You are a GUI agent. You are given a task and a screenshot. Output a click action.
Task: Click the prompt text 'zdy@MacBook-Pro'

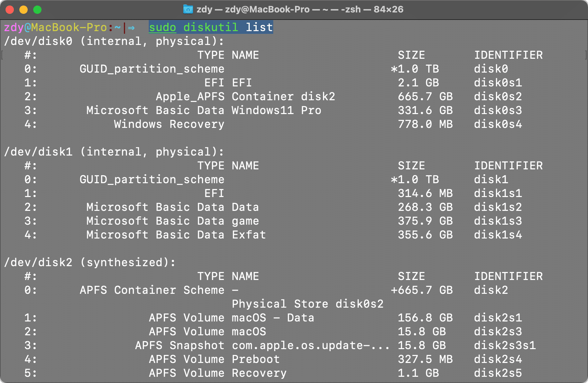[x=55, y=27]
